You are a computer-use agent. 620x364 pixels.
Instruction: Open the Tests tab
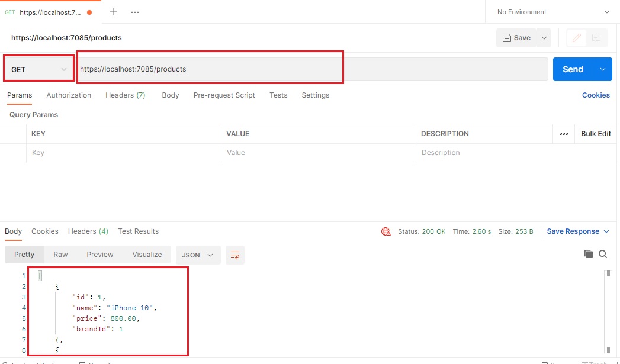pos(278,95)
